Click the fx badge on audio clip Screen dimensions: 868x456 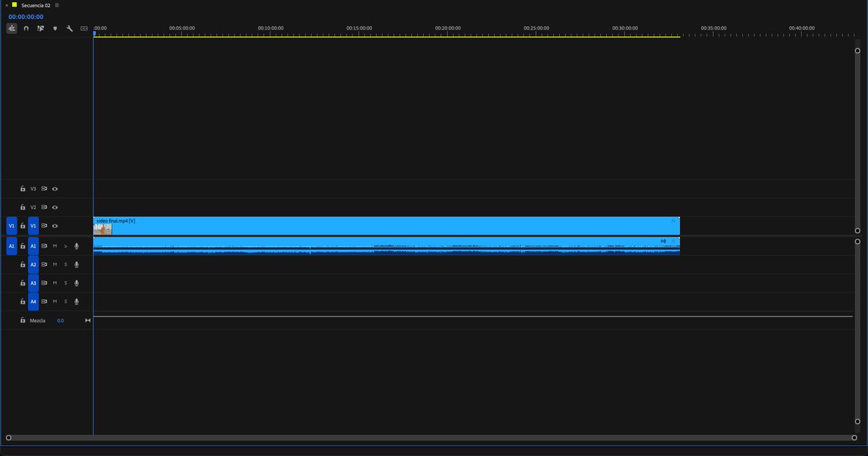(673, 241)
